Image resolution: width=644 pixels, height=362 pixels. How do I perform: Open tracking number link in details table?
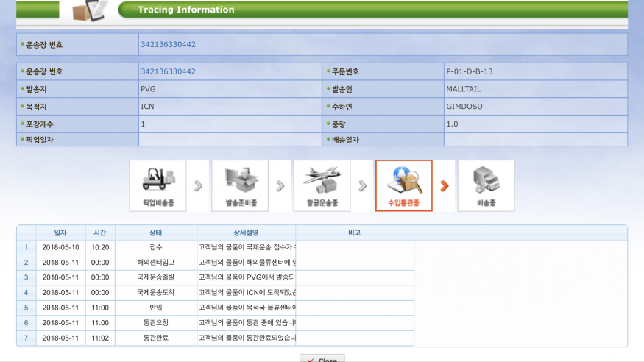pos(168,71)
